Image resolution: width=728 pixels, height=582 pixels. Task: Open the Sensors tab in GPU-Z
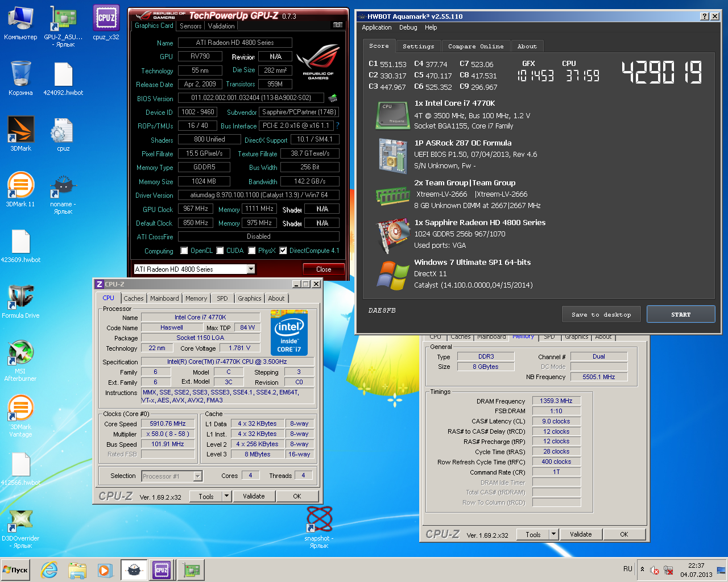tap(191, 26)
